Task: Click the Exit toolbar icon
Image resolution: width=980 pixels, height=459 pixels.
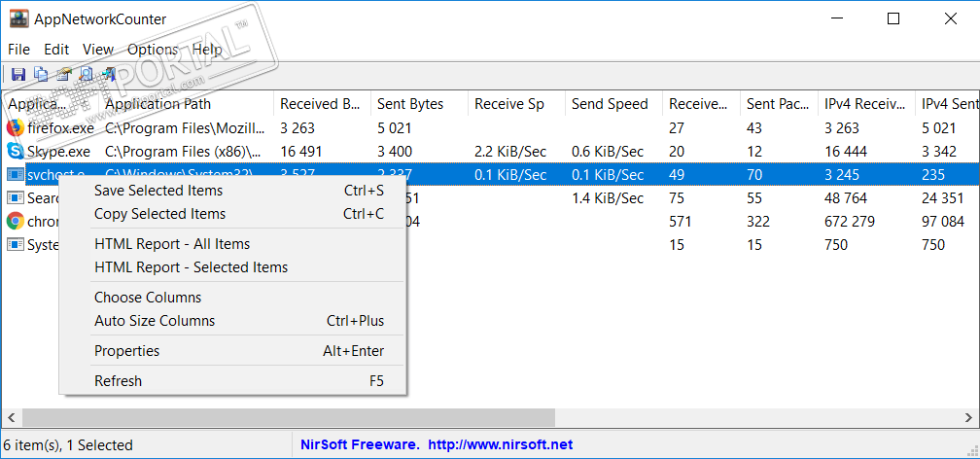Action: (x=109, y=74)
